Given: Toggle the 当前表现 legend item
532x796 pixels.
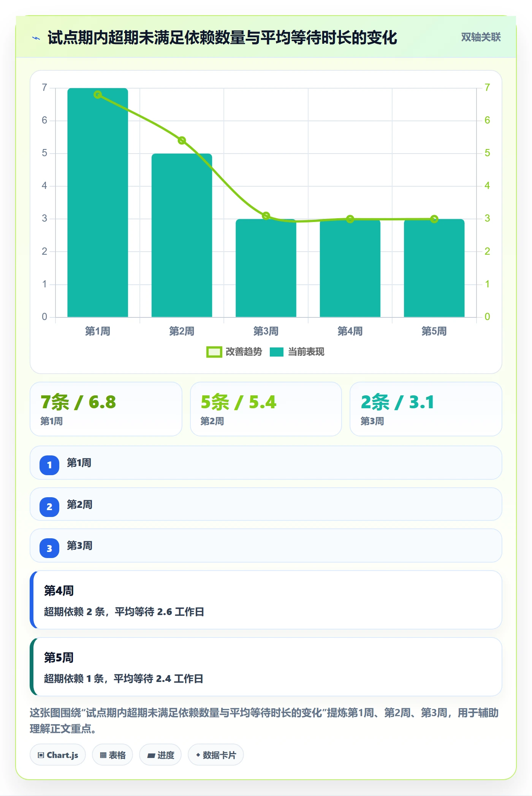Looking at the screenshot, I should (297, 352).
